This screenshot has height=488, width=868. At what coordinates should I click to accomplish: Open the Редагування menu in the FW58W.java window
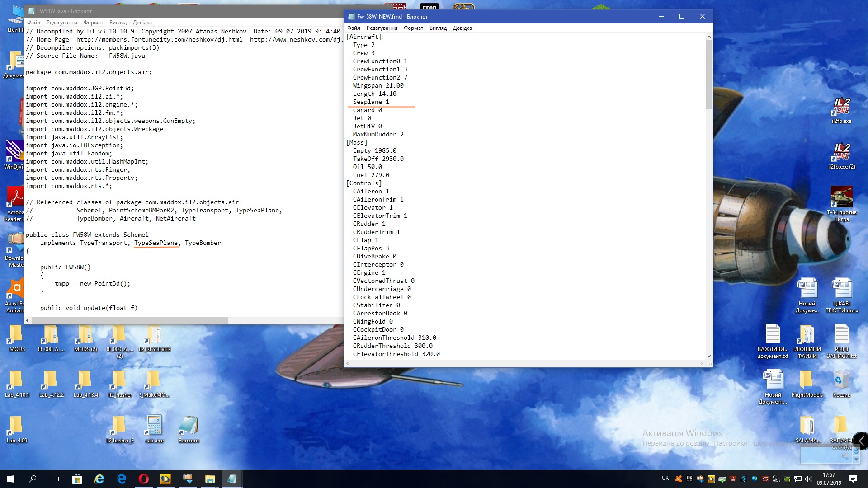point(61,23)
